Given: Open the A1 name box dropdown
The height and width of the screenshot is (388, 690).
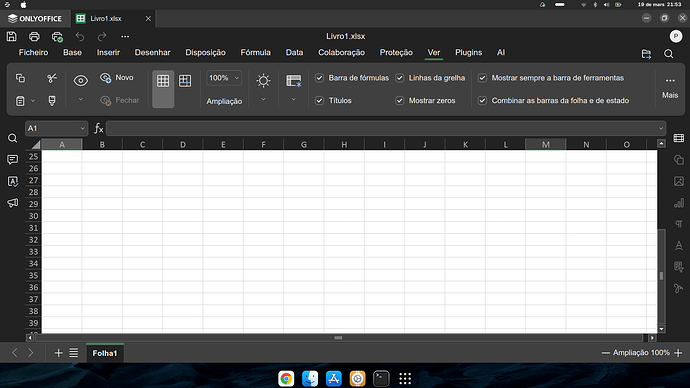Looking at the screenshot, I should tap(82, 128).
